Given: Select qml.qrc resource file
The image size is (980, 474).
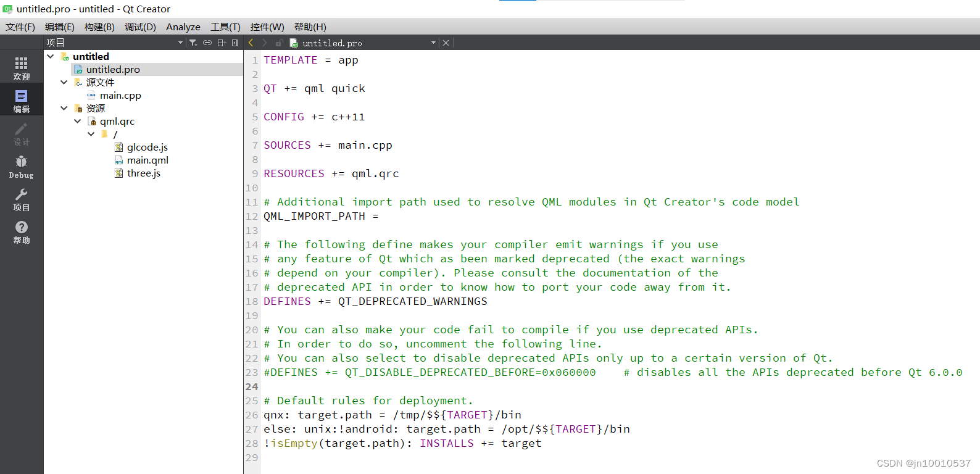Looking at the screenshot, I should pos(117,121).
